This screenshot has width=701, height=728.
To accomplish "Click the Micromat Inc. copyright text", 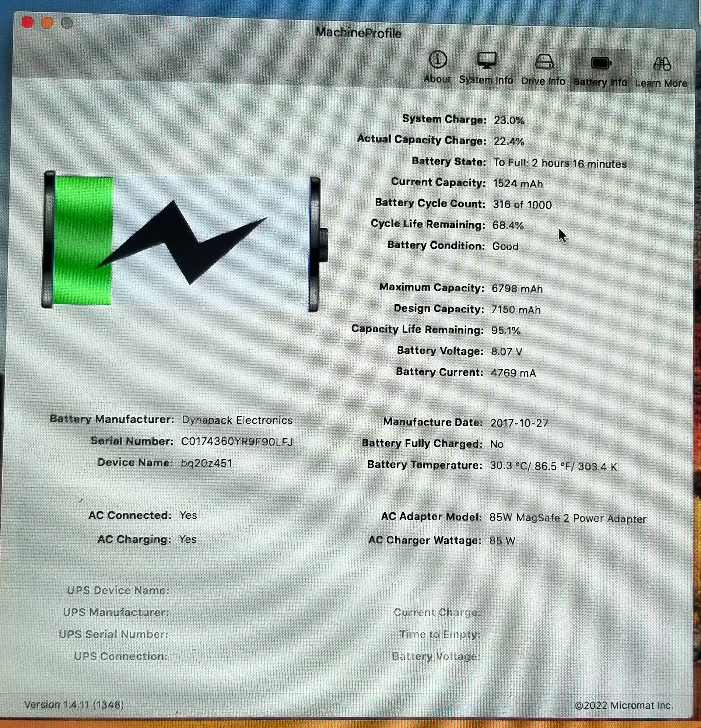I will point(624,706).
